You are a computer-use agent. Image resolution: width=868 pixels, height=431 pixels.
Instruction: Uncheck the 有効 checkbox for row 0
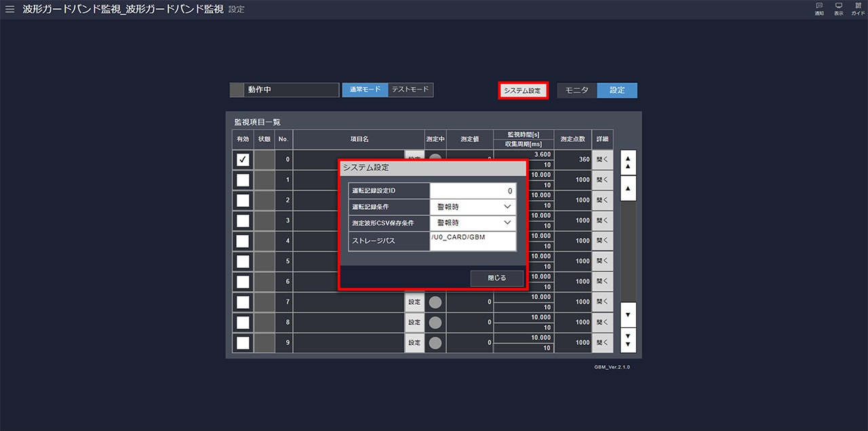[243, 160]
